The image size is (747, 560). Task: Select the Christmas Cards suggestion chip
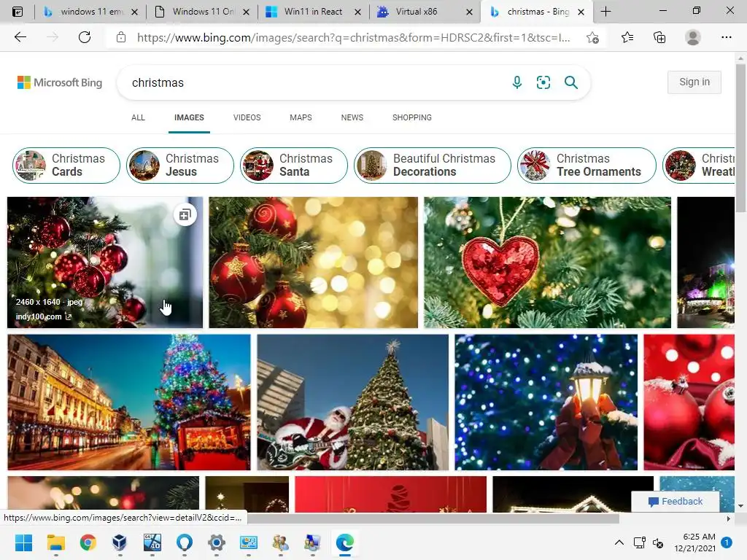pyautogui.click(x=66, y=166)
